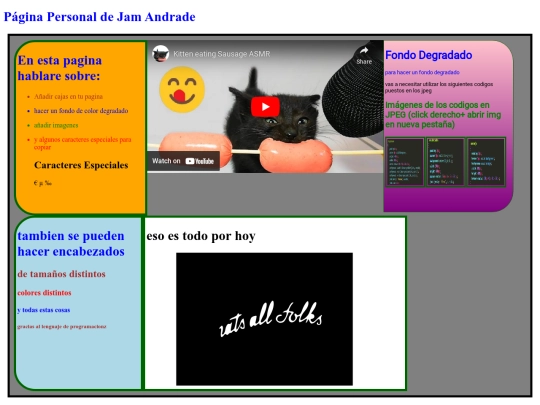Open the Kitten eating Sausage ASMR title link

coord(221,54)
